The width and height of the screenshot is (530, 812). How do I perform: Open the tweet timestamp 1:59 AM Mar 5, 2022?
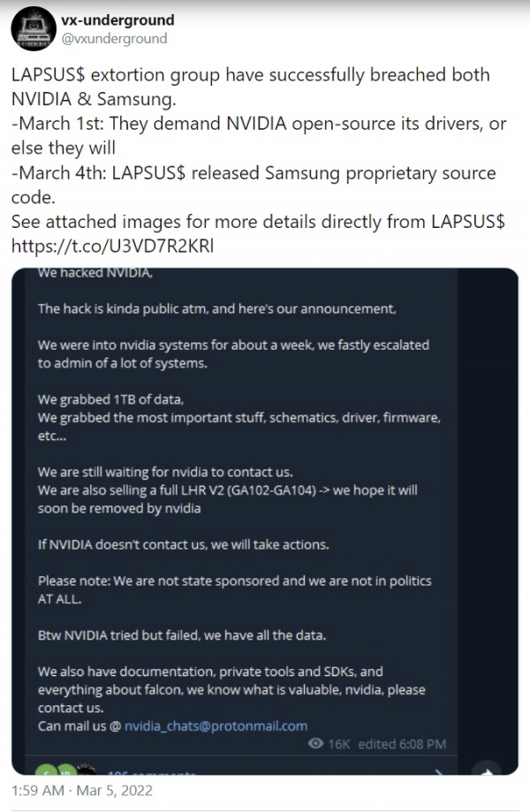82,790
